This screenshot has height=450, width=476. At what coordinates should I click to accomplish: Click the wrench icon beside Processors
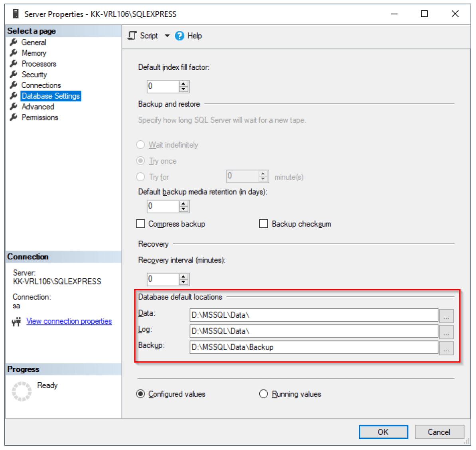click(x=14, y=64)
